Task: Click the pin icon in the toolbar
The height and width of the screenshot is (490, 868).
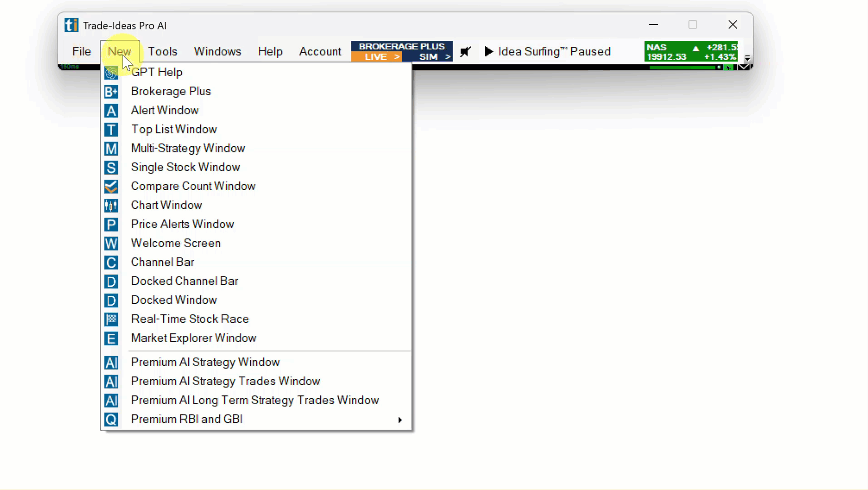Action: click(465, 52)
